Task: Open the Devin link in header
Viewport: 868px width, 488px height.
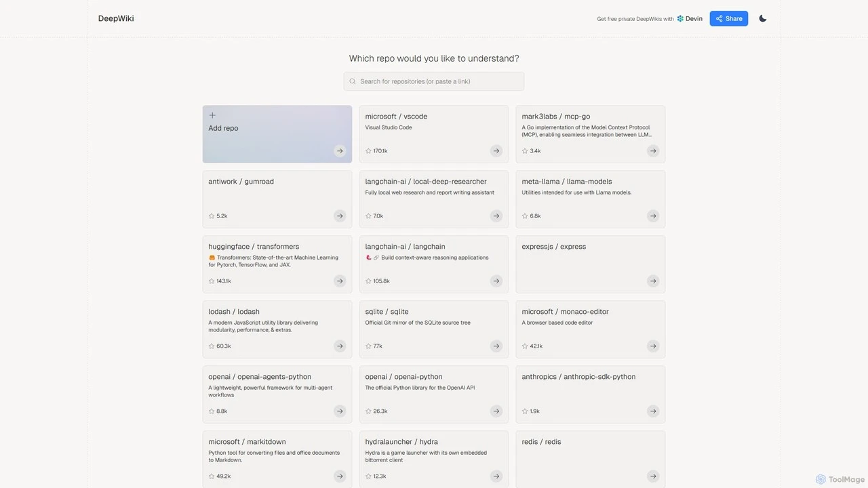Action: pos(690,19)
